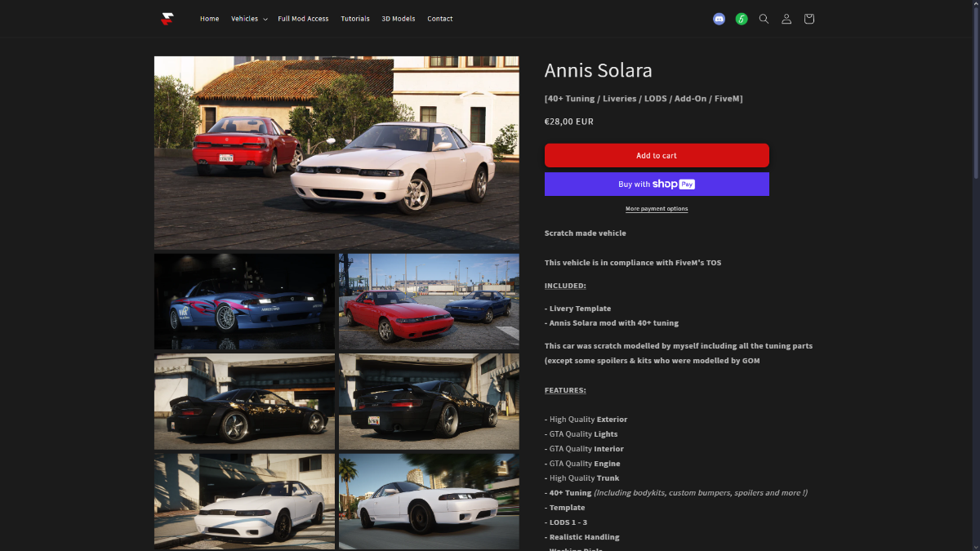Open the search magnifier icon

pyautogui.click(x=764, y=19)
